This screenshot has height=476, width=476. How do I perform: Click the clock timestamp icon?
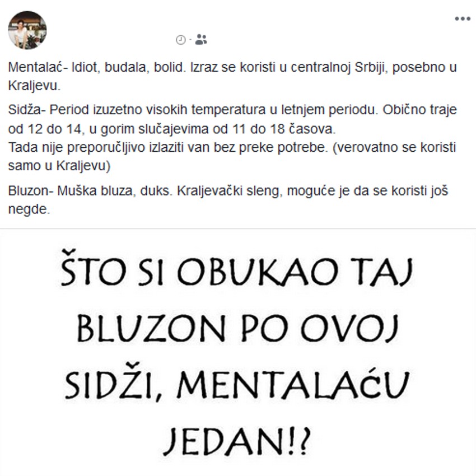pos(181,40)
